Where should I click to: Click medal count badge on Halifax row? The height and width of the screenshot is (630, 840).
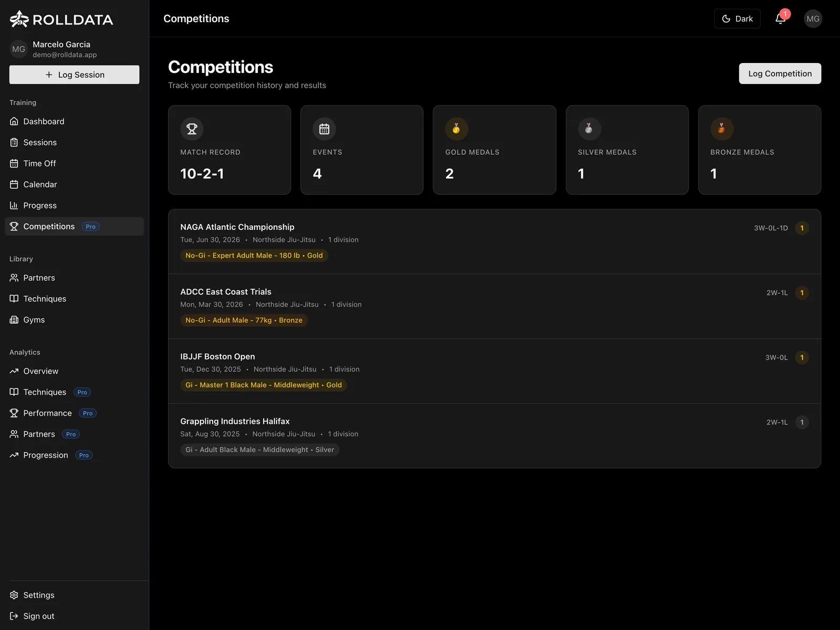[802, 422]
